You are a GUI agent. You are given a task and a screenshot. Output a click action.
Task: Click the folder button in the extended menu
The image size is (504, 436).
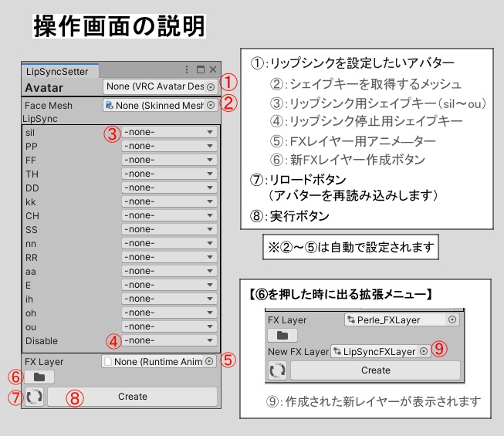(282, 336)
